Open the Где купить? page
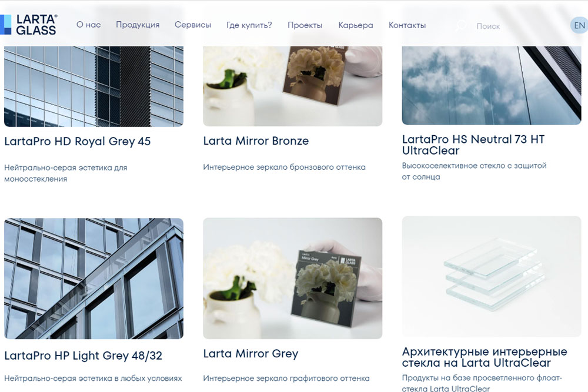 pos(249,25)
